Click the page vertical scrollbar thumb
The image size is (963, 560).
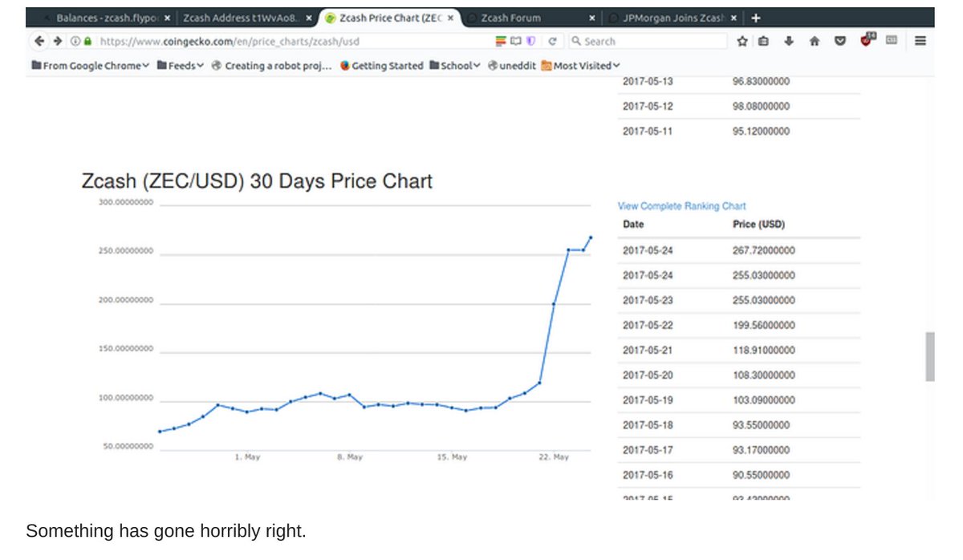tap(929, 356)
